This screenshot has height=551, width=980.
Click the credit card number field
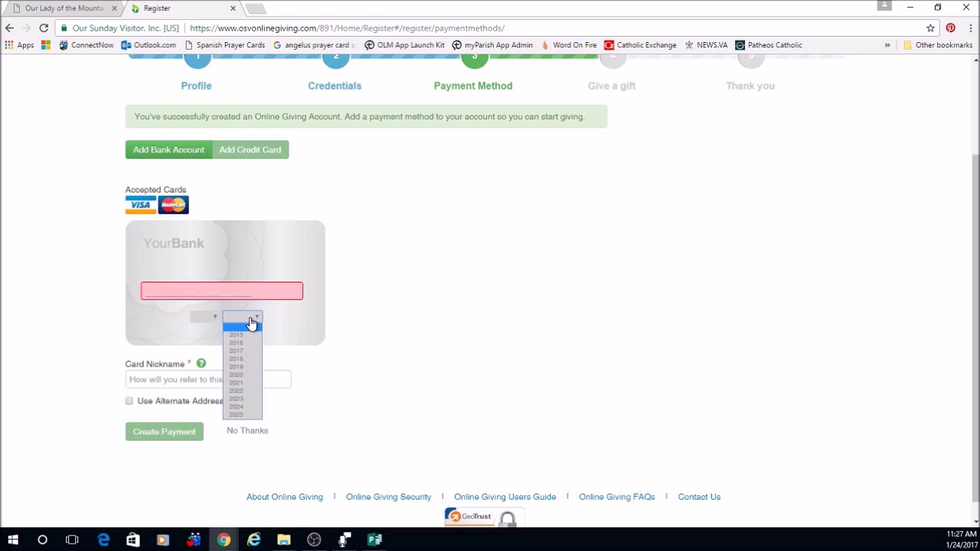tap(222, 291)
